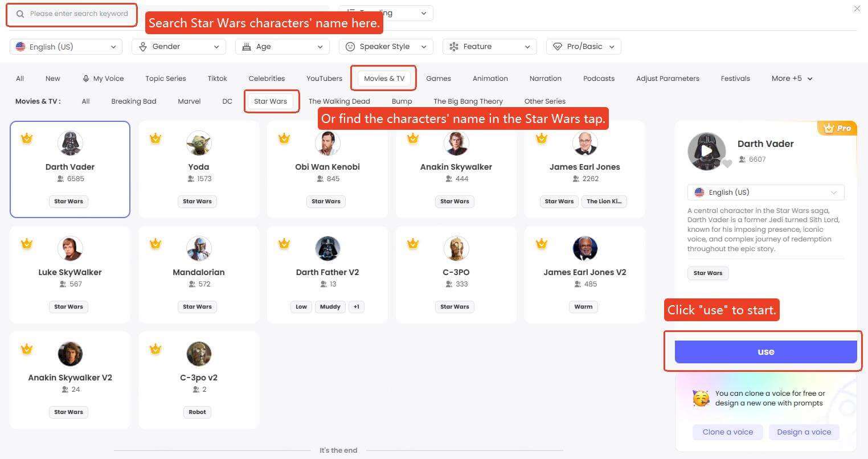Screen dimensions: 868x459
Task: Expand the More +5 categories menu
Action: (x=792, y=79)
